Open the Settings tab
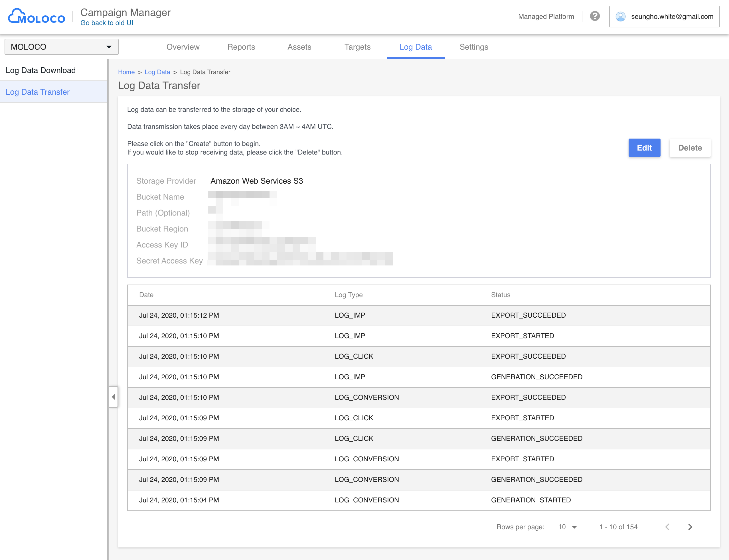 tap(474, 47)
